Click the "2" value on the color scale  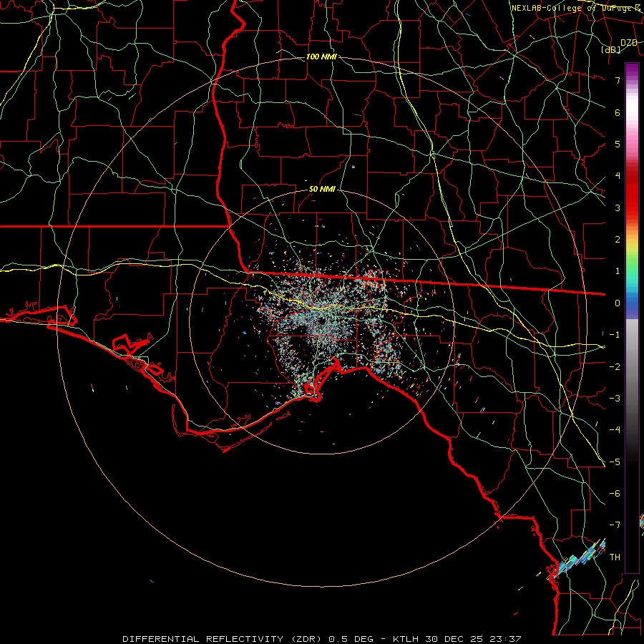click(x=618, y=240)
